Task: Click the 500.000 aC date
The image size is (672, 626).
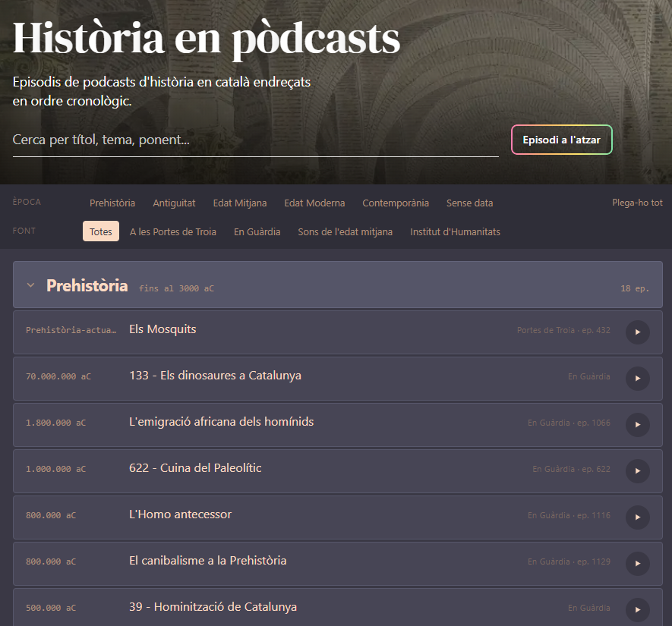Action: (x=51, y=608)
